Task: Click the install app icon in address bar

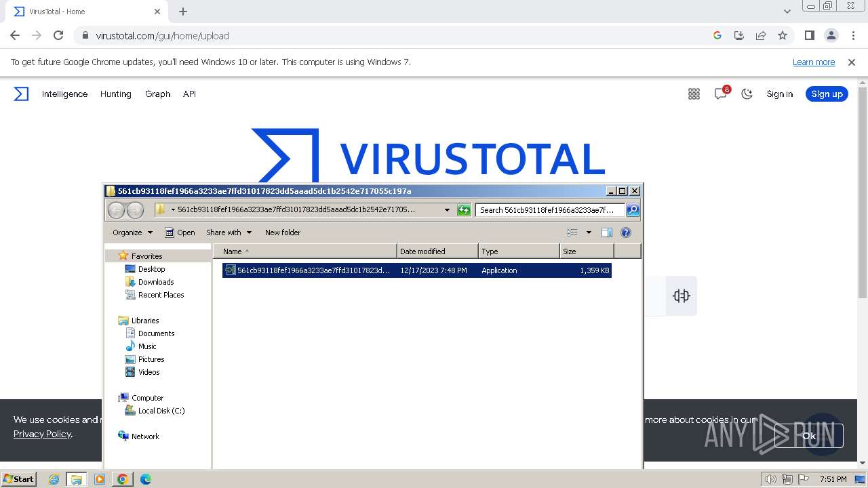Action: pyautogui.click(x=739, y=35)
